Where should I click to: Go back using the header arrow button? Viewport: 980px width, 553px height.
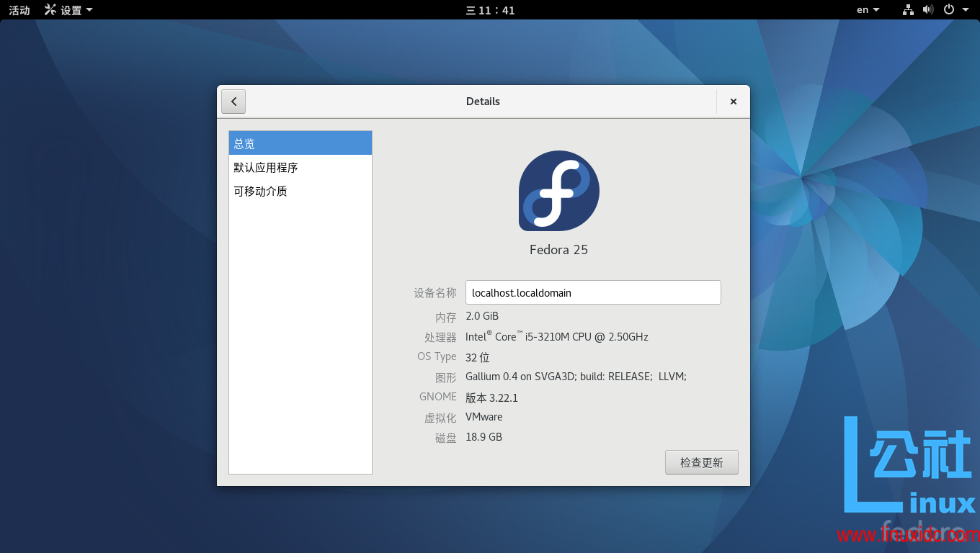[x=233, y=102]
